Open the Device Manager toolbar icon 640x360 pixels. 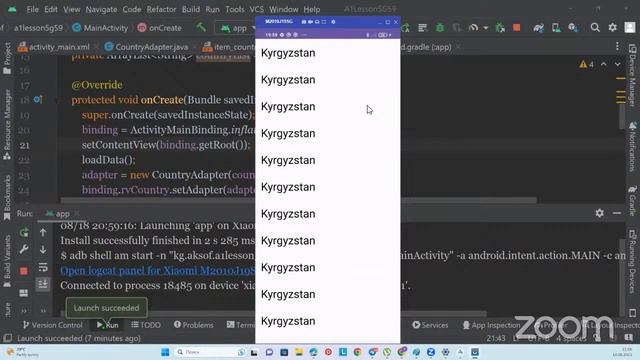point(556,27)
